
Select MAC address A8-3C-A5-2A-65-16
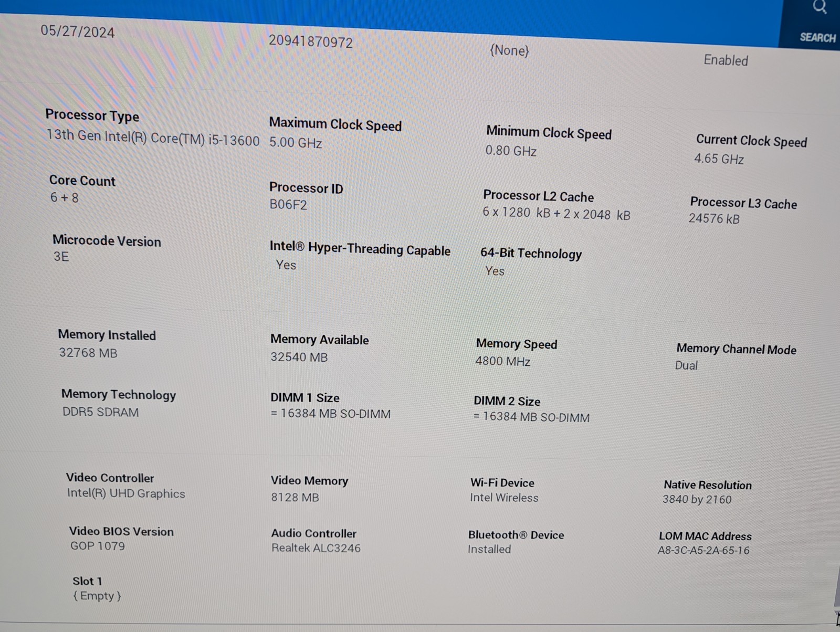pos(703,550)
